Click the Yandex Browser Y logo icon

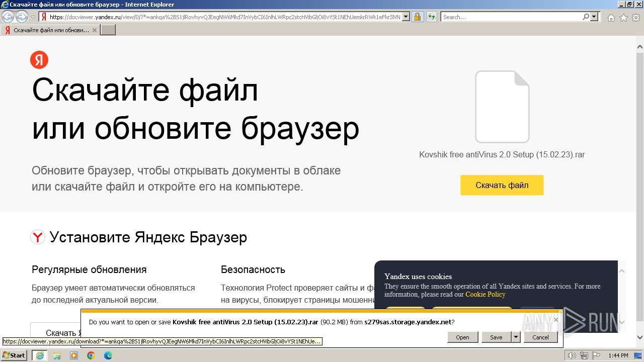(38, 237)
